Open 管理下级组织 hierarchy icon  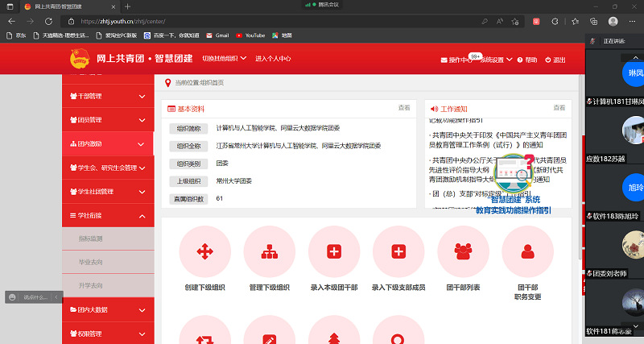click(x=270, y=251)
